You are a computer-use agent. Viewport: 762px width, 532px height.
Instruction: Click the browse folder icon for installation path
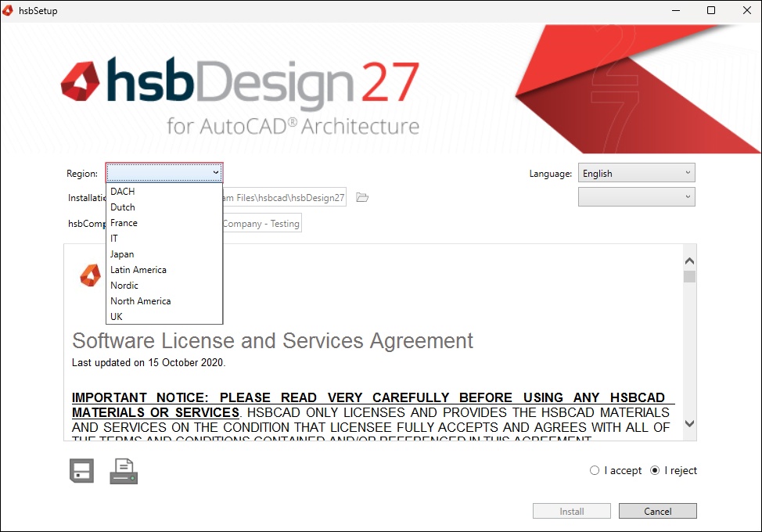point(362,197)
